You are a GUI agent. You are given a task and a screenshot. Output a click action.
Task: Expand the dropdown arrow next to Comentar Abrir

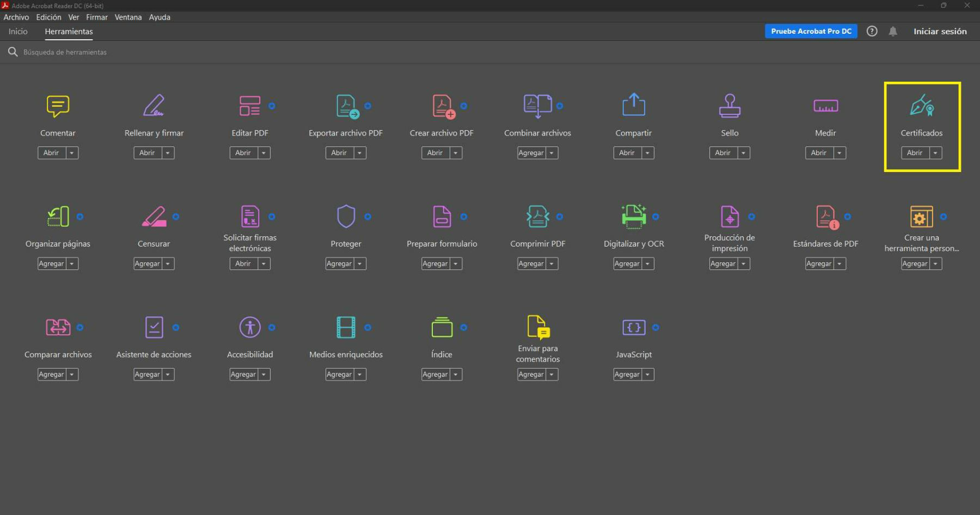click(x=72, y=153)
